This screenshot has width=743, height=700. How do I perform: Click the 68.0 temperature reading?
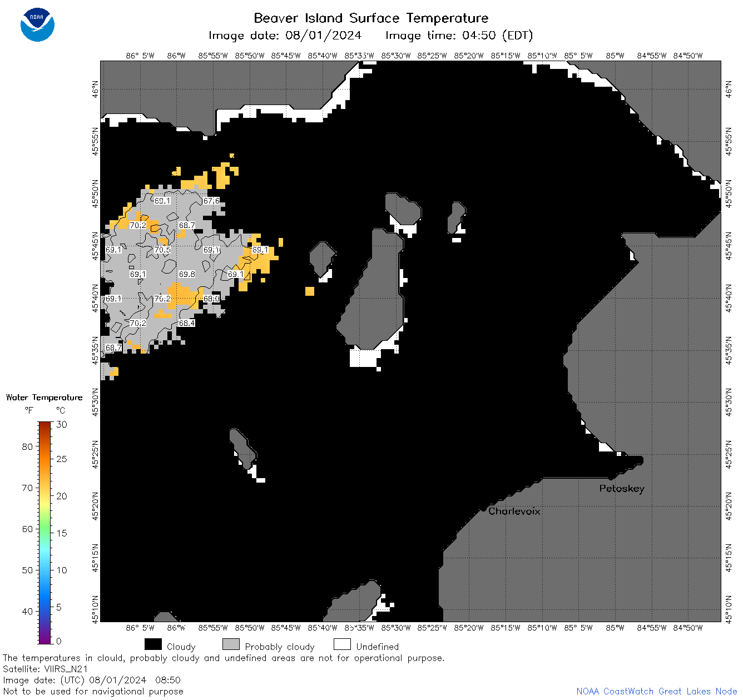(211, 299)
